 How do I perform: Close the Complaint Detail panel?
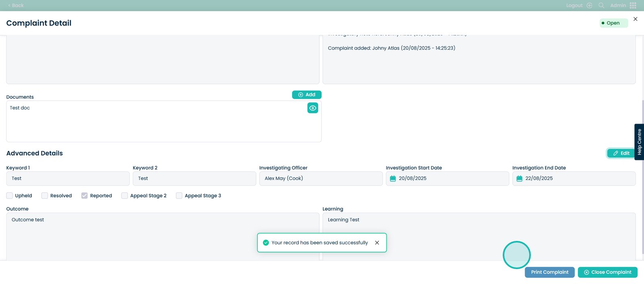[635, 19]
